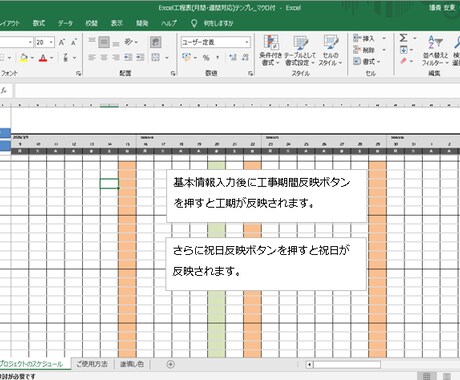
Task: Open フォント dialog launcher
Action: pyautogui.click(x=79, y=73)
